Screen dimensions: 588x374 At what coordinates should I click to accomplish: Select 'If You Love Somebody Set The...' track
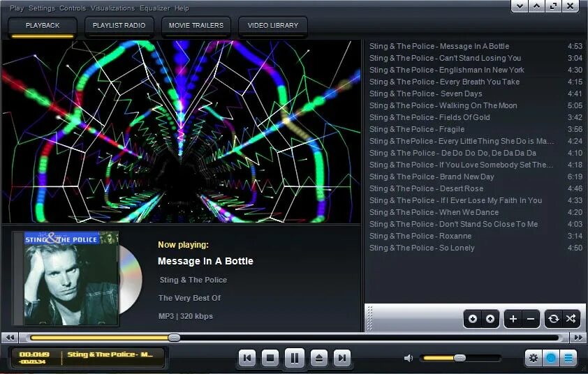click(476, 165)
